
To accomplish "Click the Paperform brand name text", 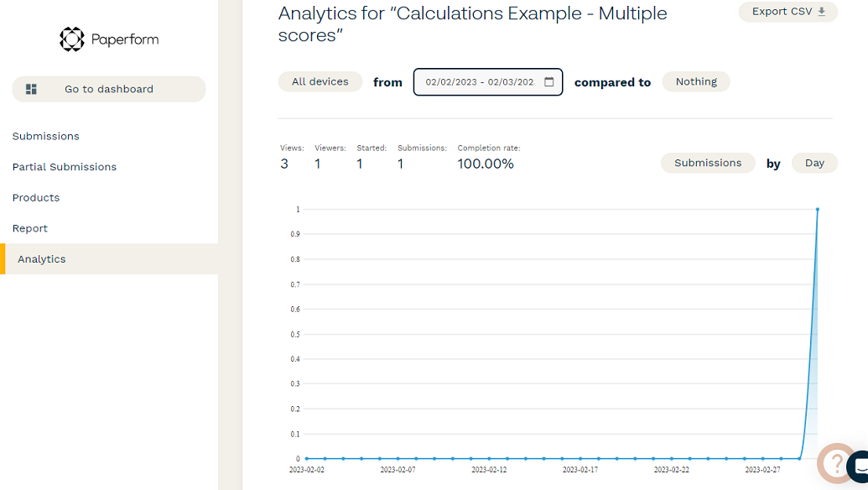I will 125,39.
